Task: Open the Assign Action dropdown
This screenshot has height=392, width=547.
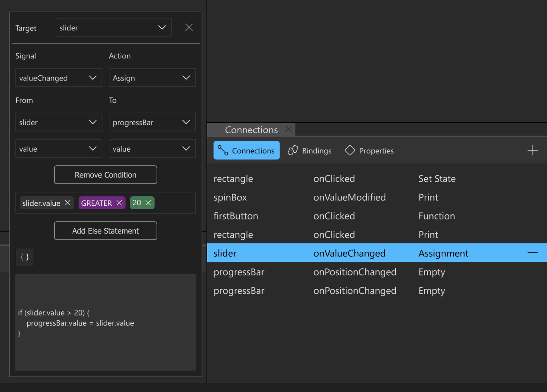Action: click(152, 78)
